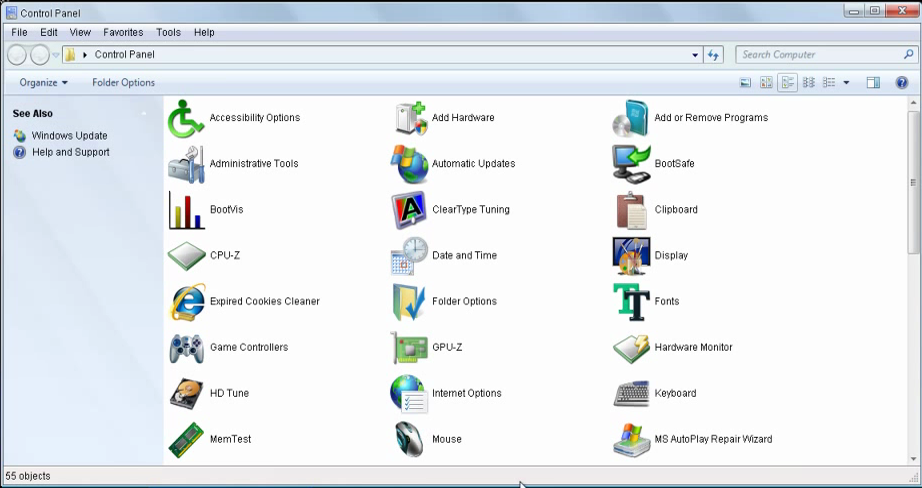
Task: Expand the Organize dropdown
Action: click(x=44, y=83)
